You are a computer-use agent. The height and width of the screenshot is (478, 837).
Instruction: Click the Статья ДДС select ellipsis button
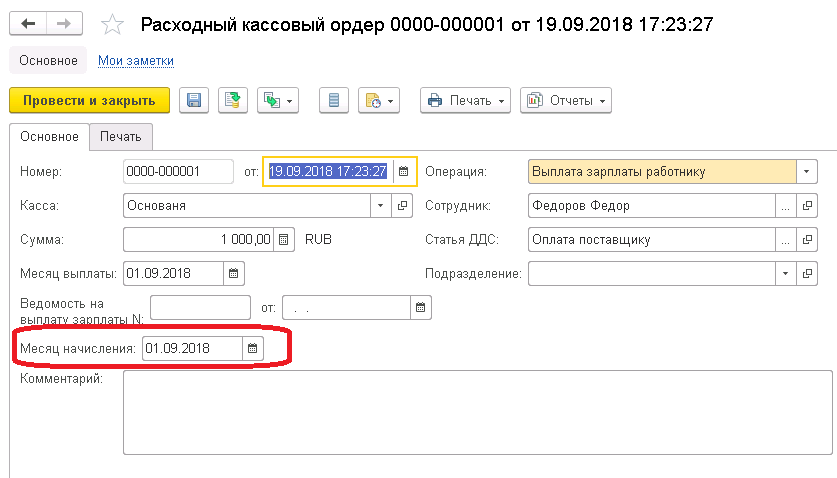pos(785,240)
